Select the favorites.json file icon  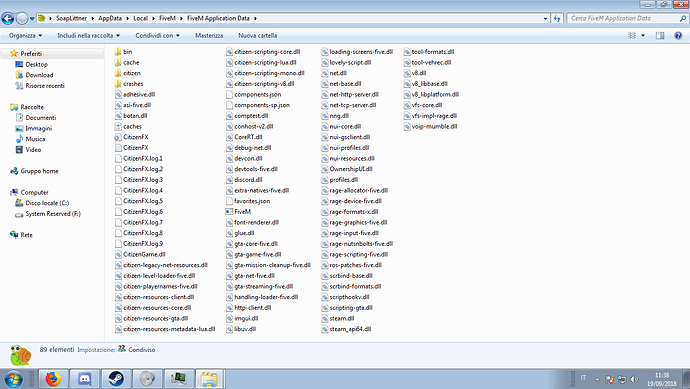point(229,201)
